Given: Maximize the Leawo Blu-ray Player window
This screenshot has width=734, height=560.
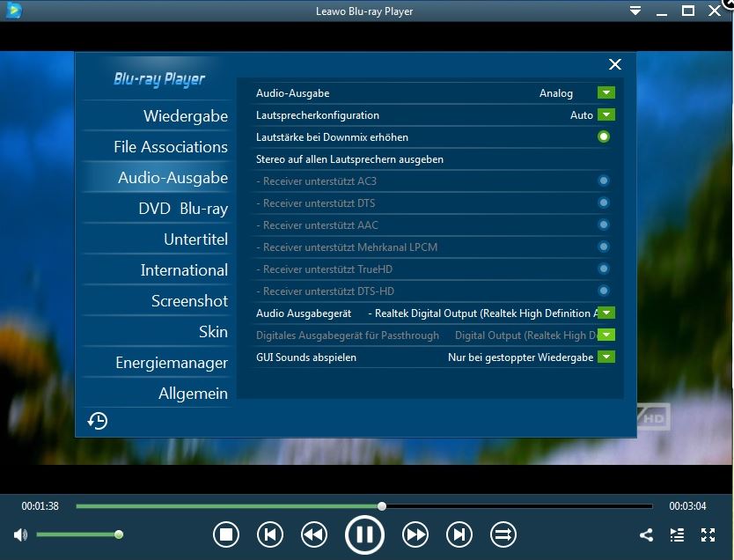Looking at the screenshot, I should point(687,11).
